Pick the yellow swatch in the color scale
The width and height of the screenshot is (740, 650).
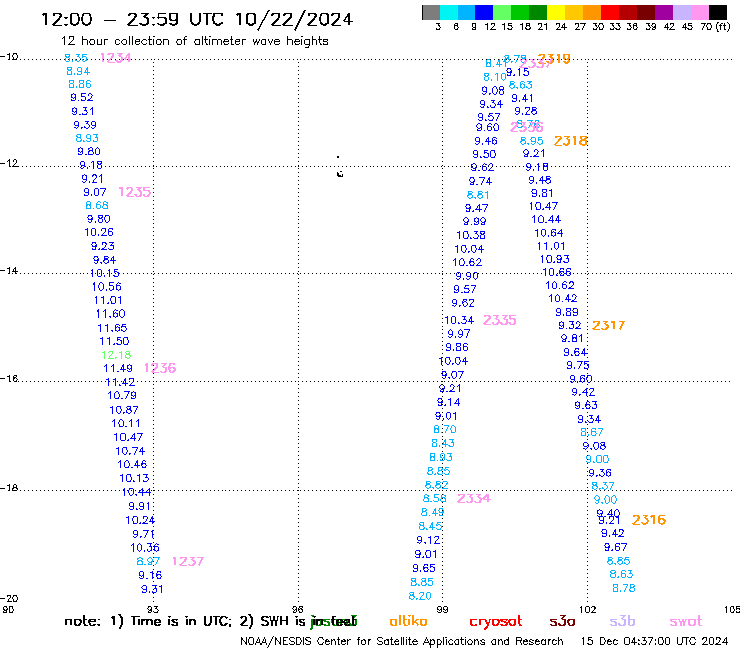(x=556, y=12)
